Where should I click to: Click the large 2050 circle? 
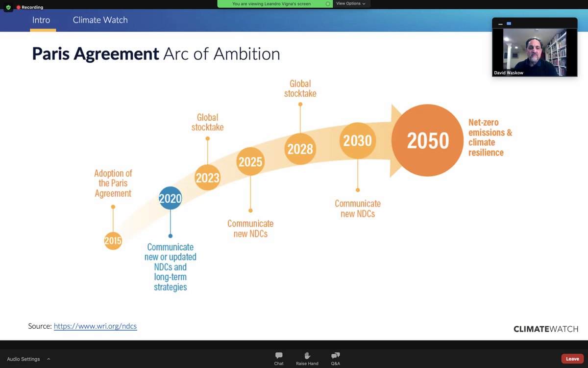coord(428,140)
